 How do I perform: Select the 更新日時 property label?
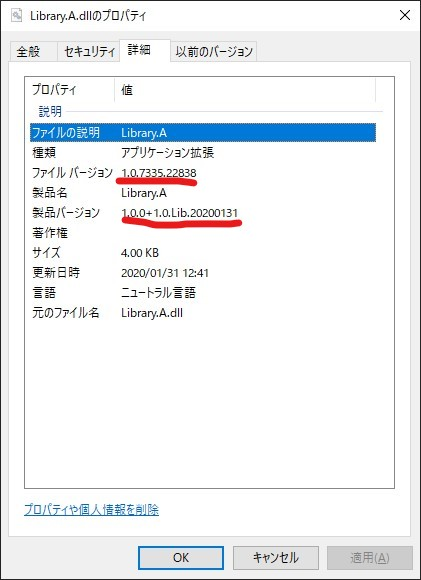[55, 273]
